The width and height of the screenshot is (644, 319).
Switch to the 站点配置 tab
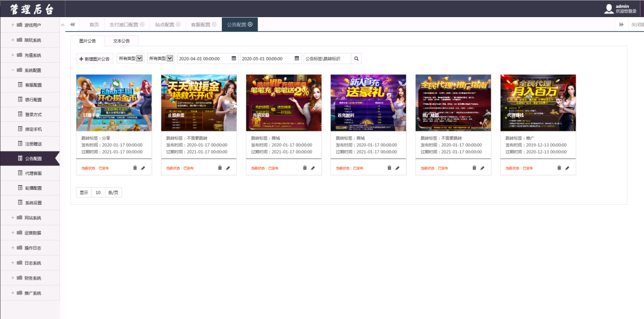[164, 25]
